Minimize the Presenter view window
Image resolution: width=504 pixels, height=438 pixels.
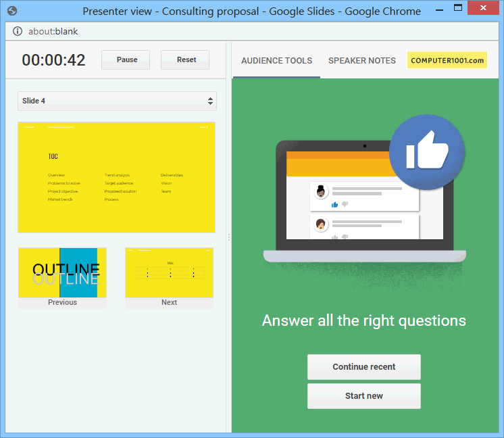point(439,10)
